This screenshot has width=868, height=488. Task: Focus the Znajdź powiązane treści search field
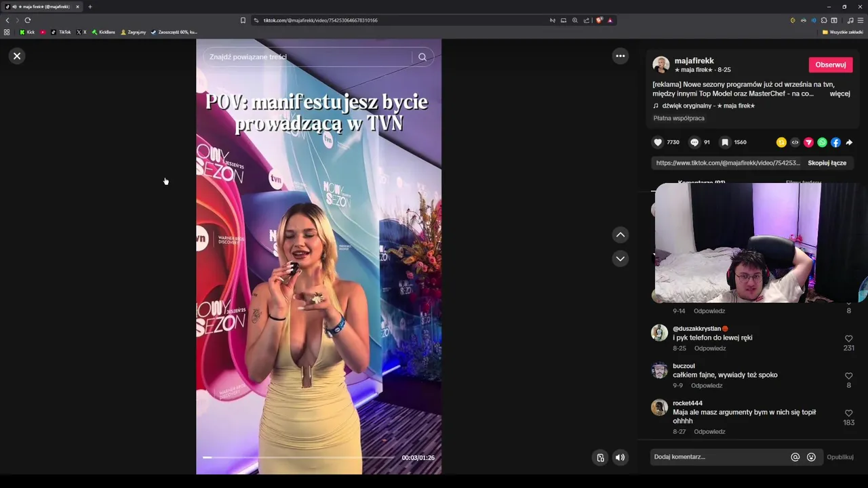coord(309,57)
